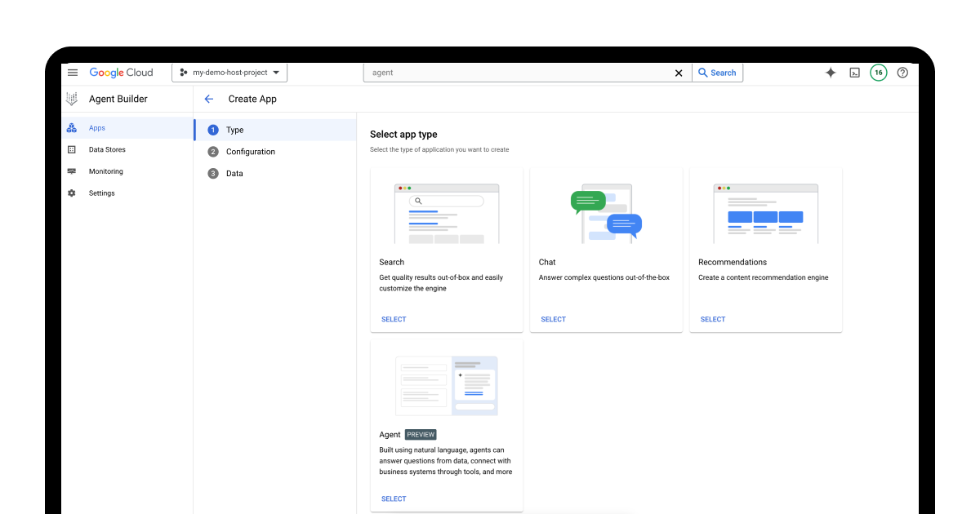980x514 pixels.
Task: Clear the search box with the X
Action: click(678, 73)
